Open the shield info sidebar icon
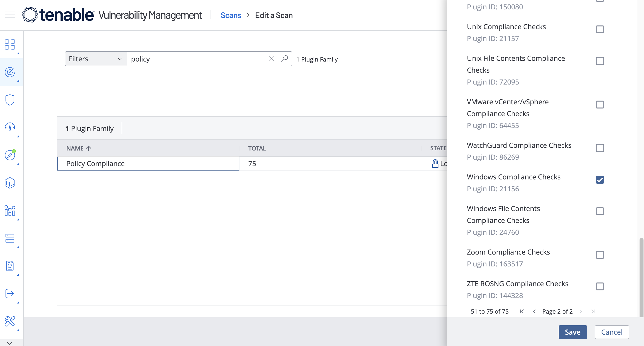Screen dimensions: 644x346 coord(10,100)
